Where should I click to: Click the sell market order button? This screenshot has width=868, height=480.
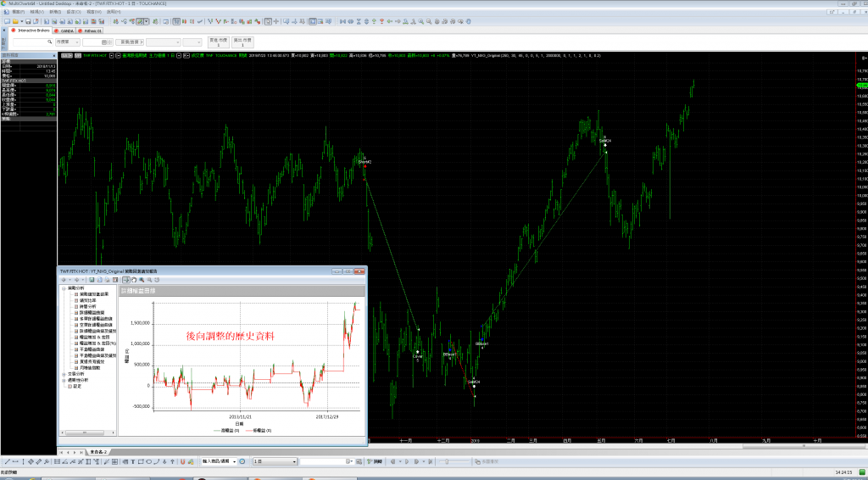242,41
